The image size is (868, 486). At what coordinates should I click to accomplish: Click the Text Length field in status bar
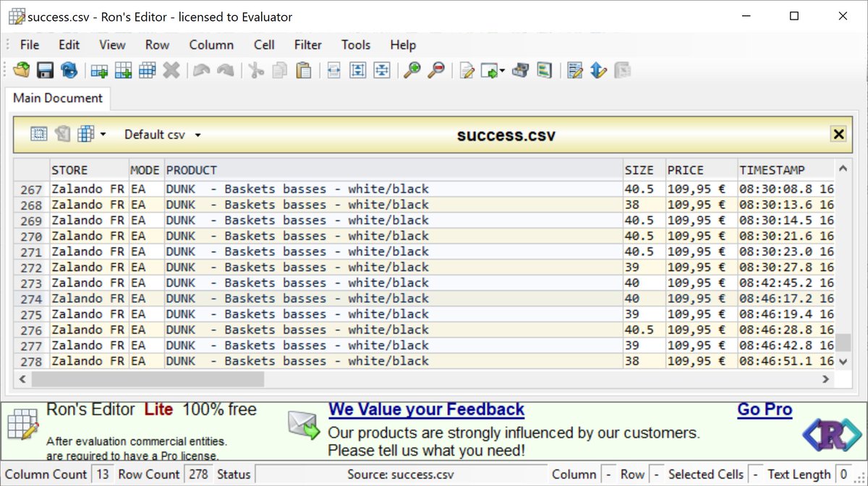pos(844,474)
